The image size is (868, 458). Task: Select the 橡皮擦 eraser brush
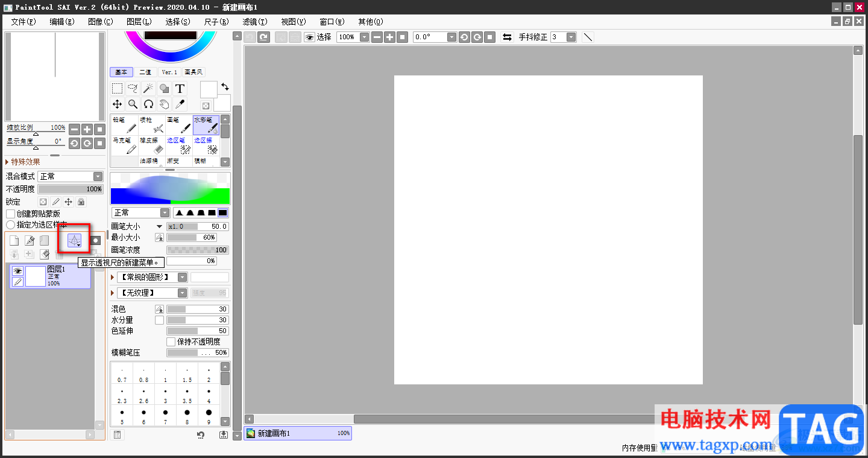[152, 145]
